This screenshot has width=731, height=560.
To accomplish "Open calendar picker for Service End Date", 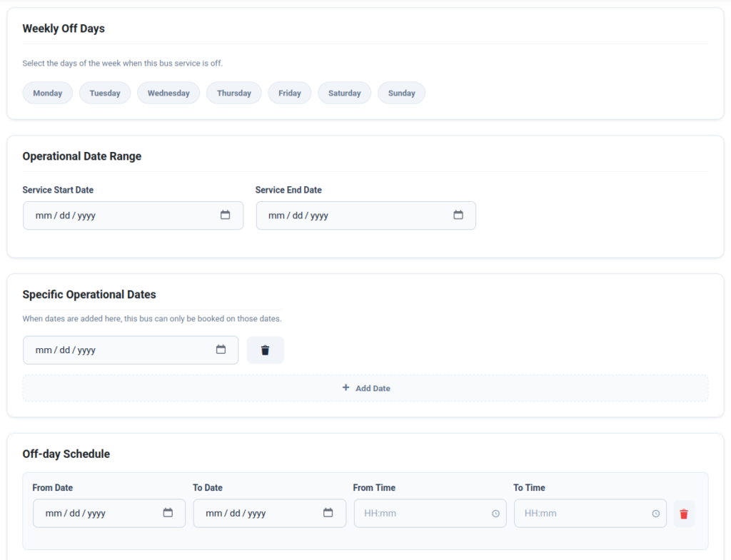I will pos(458,215).
